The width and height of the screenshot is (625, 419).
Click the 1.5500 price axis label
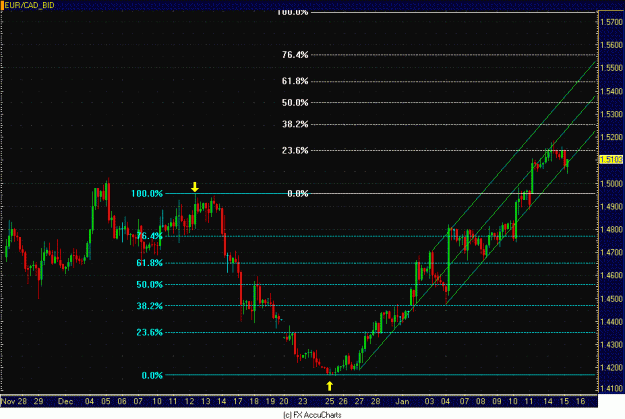[611, 68]
